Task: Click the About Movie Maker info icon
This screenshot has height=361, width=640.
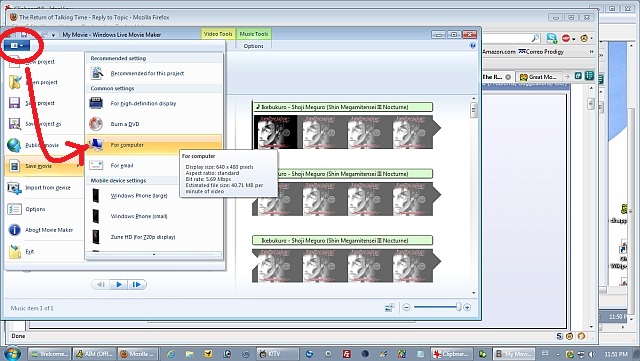Action: coord(14,230)
